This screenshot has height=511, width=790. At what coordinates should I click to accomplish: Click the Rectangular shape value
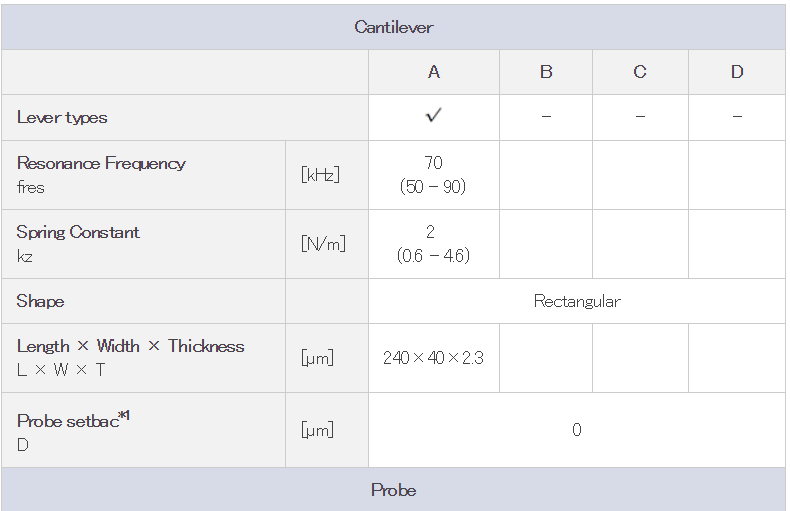577,301
